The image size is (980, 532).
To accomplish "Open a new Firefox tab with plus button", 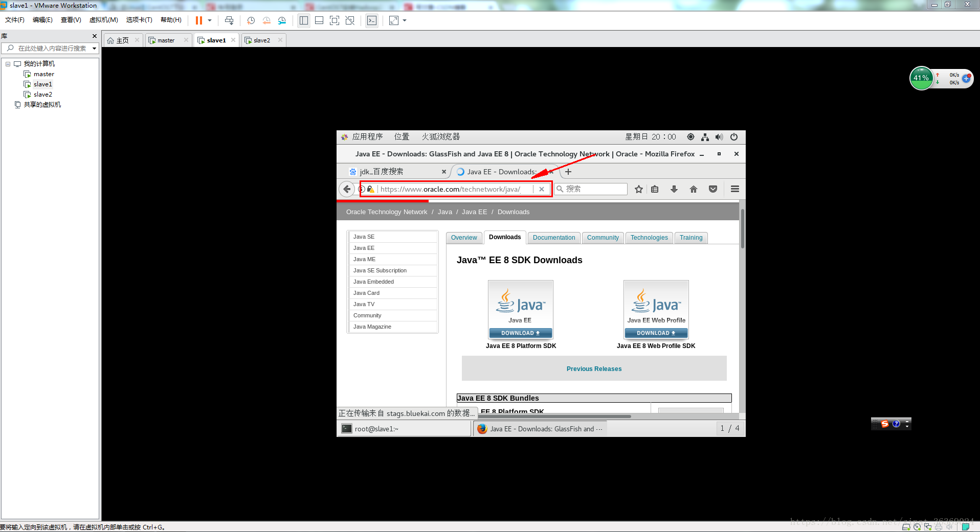I will point(568,172).
